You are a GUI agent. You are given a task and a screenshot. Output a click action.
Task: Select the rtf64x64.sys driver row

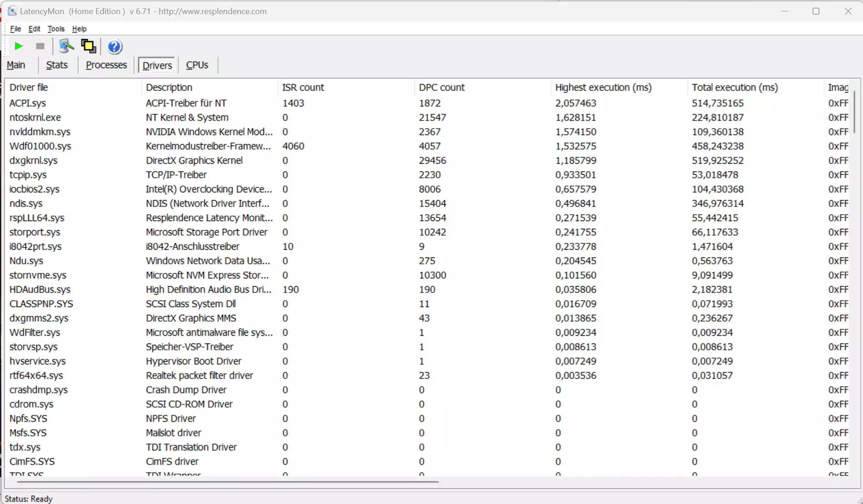428,375
